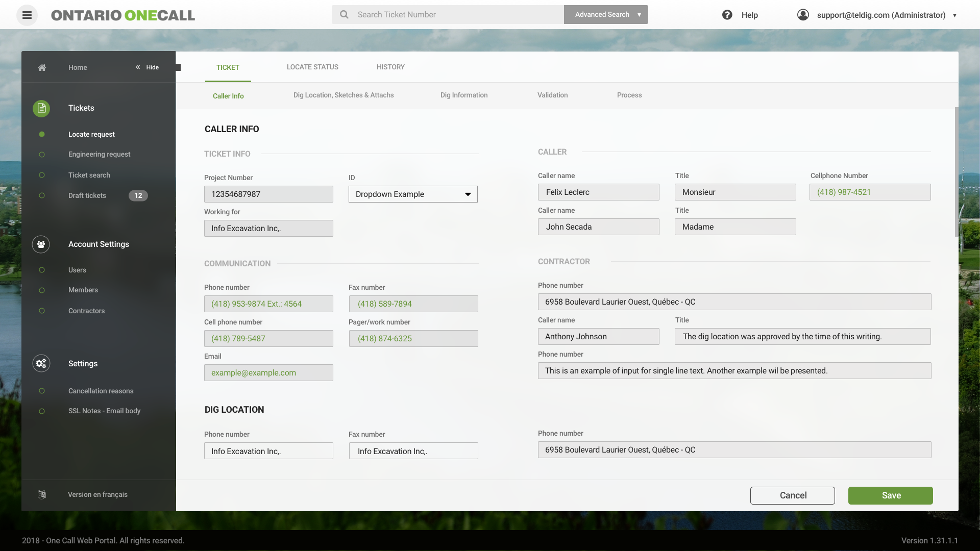
Task: Open the ID Dropdown Example combo box
Action: pos(413,194)
